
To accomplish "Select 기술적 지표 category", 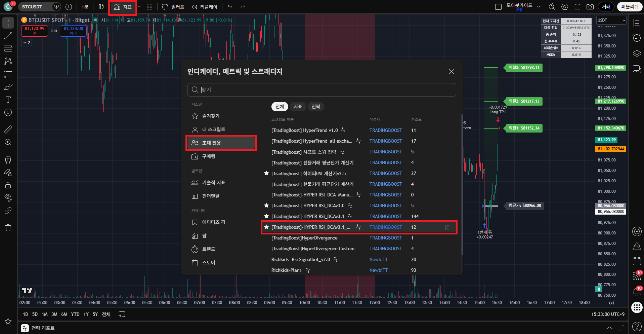I will click(221, 183).
